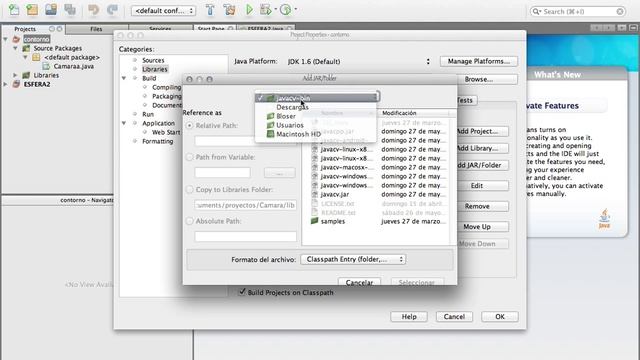Click the default package icon
Image resolution: width=640 pixels, height=360 pixels.
pyautogui.click(x=36, y=57)
